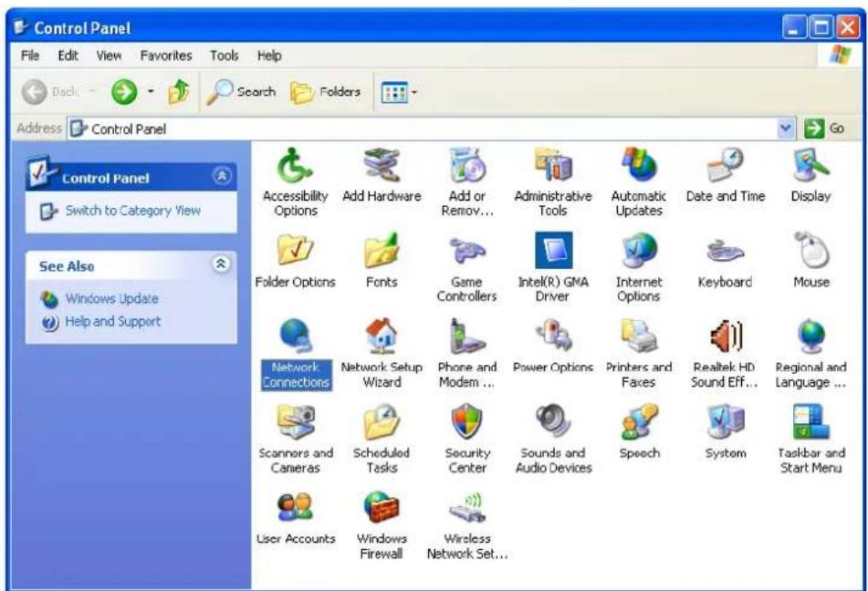This screenshot has height=591, width=868.
Task: Open Scanners and Cameras
Action: pos(295,440)
